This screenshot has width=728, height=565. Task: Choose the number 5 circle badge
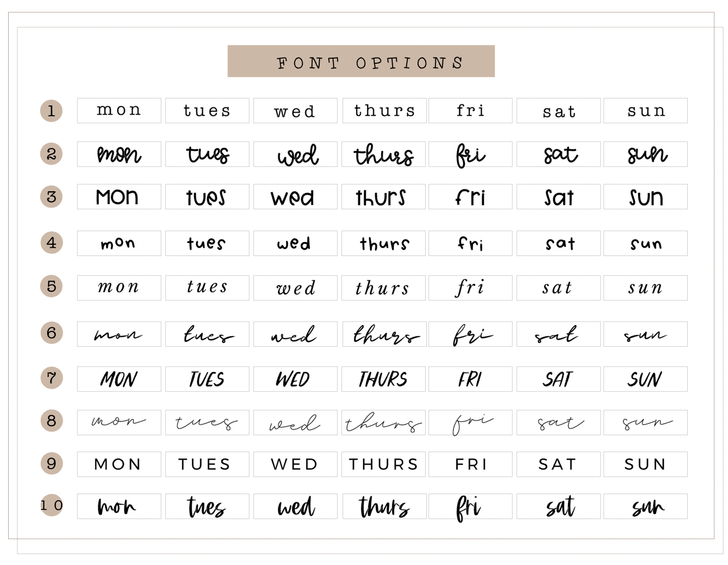(51, 286)
